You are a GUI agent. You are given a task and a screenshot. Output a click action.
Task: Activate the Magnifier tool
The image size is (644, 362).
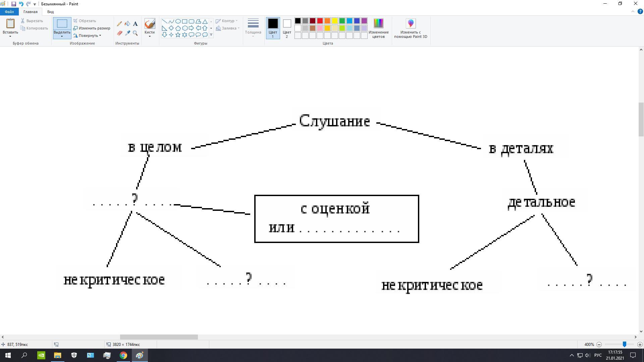tap(135, 33)
